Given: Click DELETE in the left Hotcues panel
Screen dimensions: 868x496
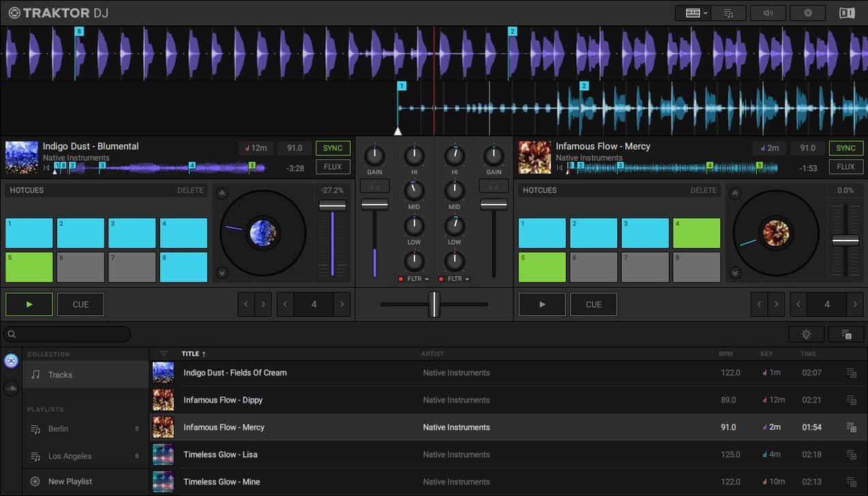Looking at the screenshot, I should 190,191.
